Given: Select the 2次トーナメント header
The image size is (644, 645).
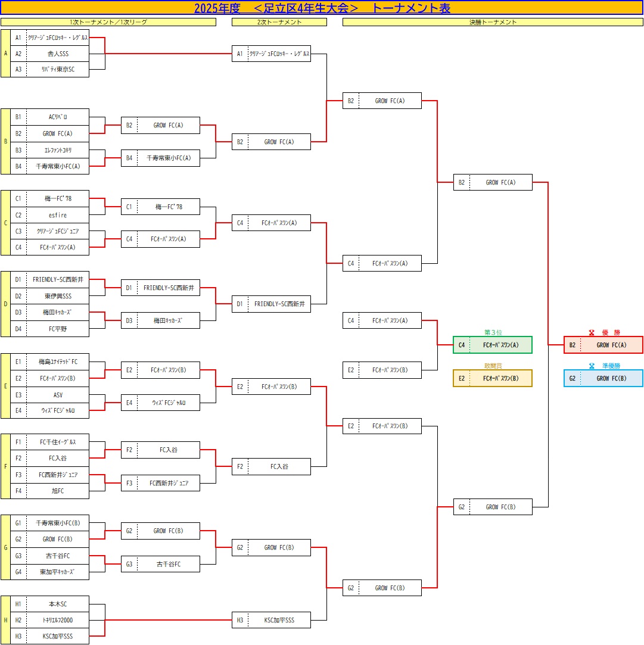Looking at the screenshot, I should click(279, 22).
